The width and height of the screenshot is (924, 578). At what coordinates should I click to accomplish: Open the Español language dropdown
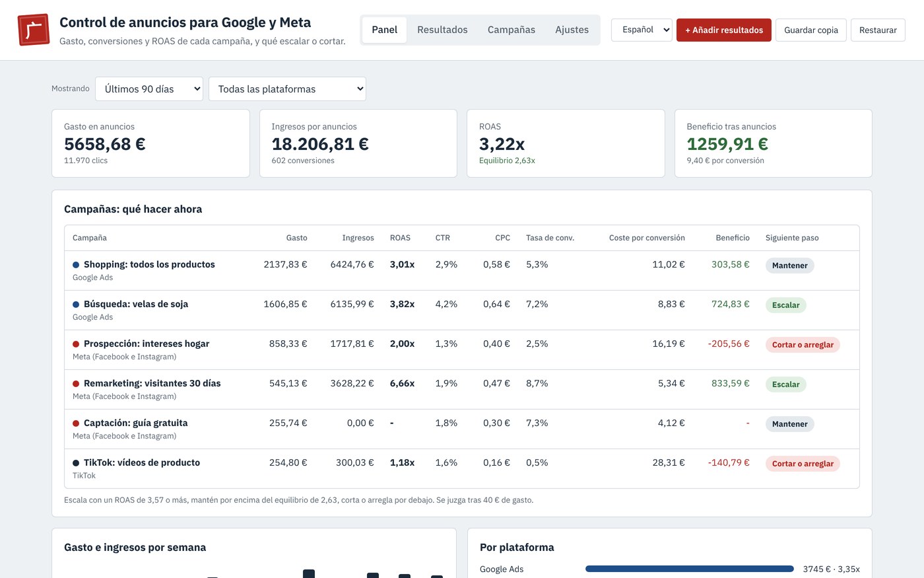point(642,30)
